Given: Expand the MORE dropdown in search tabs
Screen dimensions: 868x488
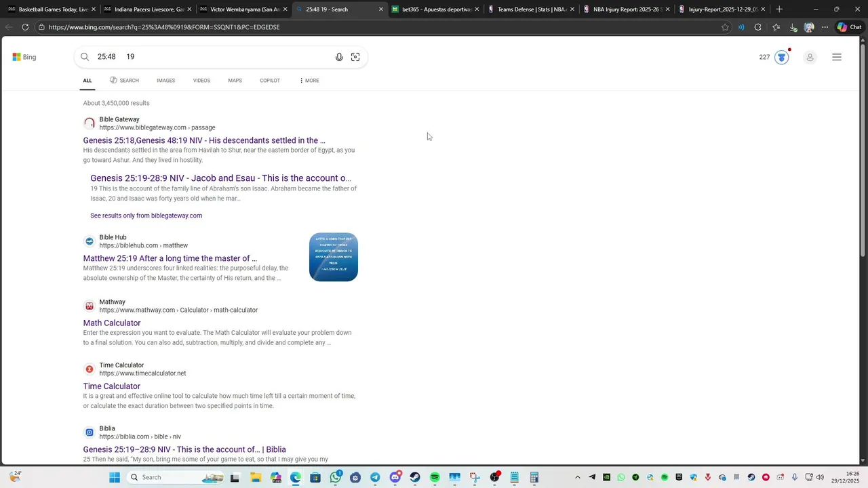Looking at the screenshot, I should click(309, 81).
